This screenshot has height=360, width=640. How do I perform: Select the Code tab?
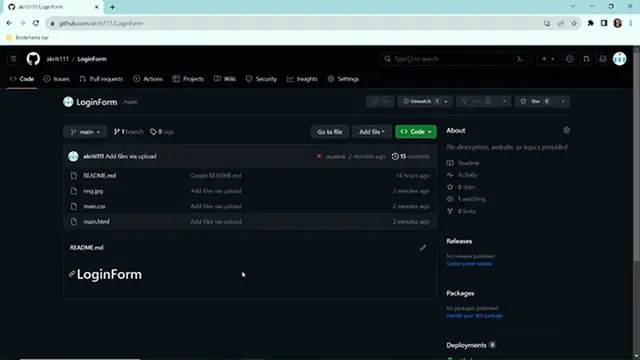click(22, 79)
